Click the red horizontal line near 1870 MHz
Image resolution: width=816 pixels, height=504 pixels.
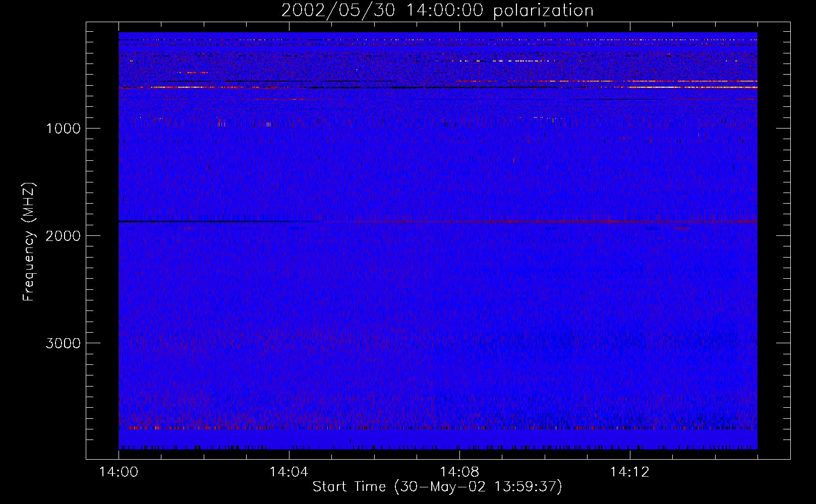[540, 221]
